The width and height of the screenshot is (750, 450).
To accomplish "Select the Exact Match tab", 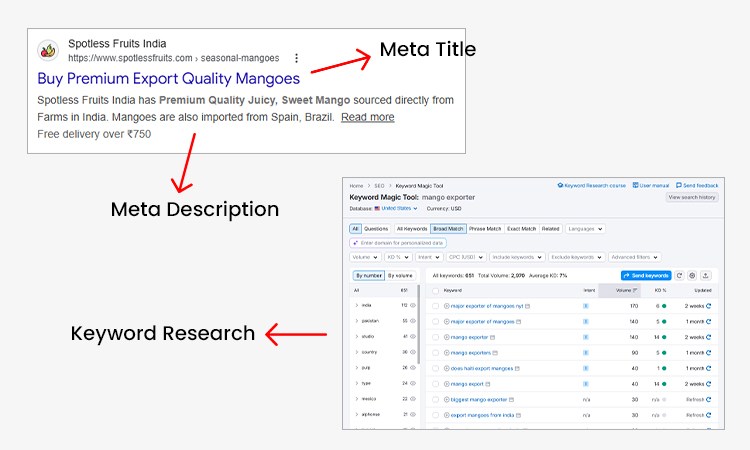I will (521, 229).
